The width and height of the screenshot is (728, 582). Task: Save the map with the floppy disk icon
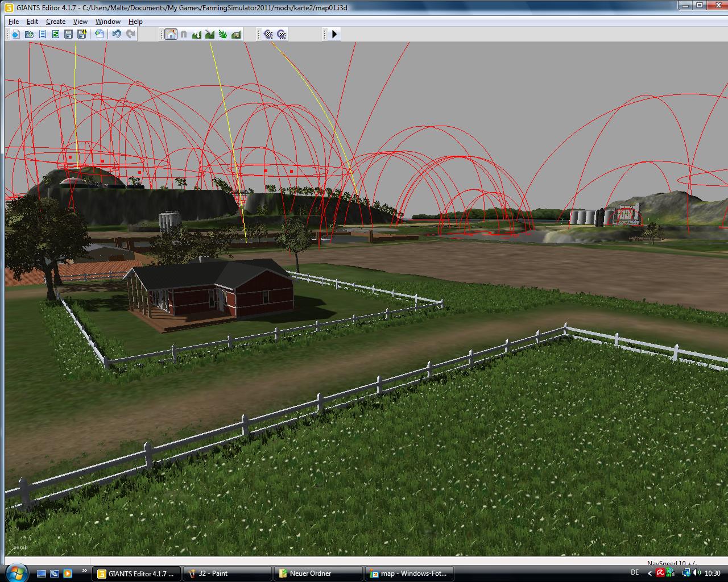69,34
